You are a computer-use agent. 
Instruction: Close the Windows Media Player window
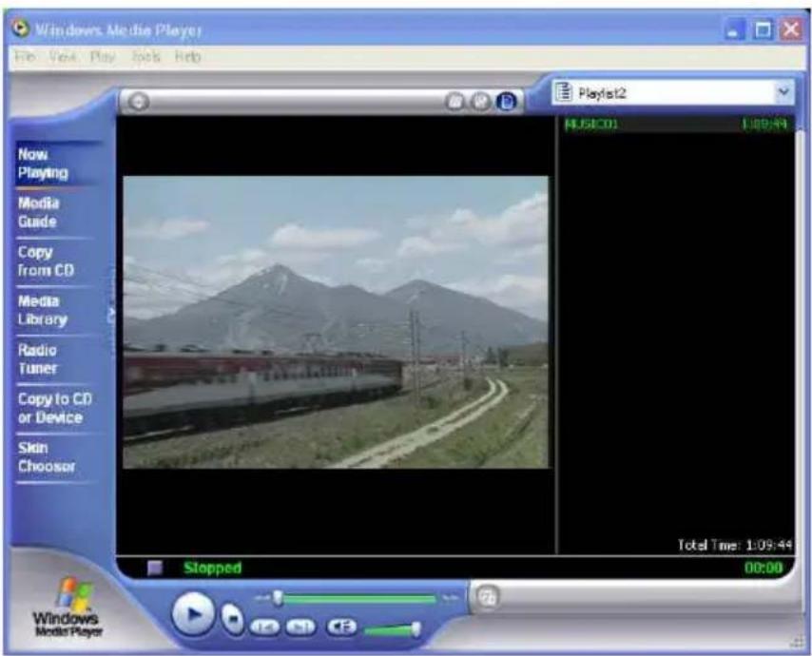(791, 29)
